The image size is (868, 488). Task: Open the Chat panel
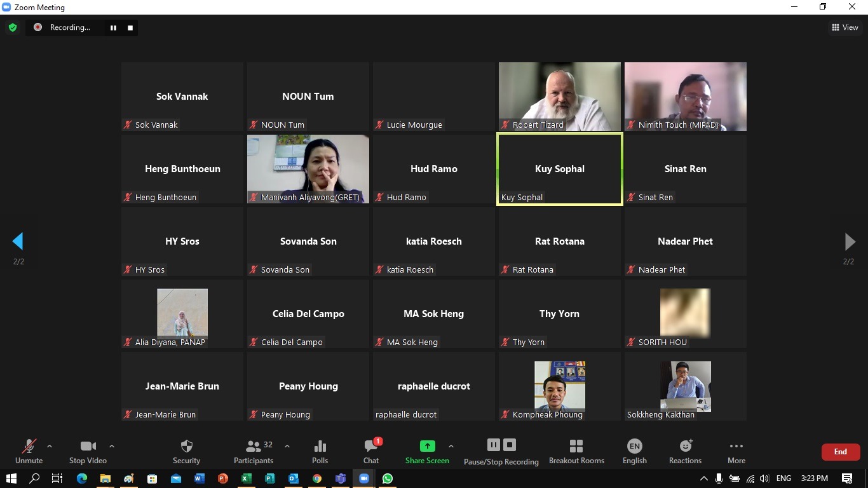click(371, 451)
